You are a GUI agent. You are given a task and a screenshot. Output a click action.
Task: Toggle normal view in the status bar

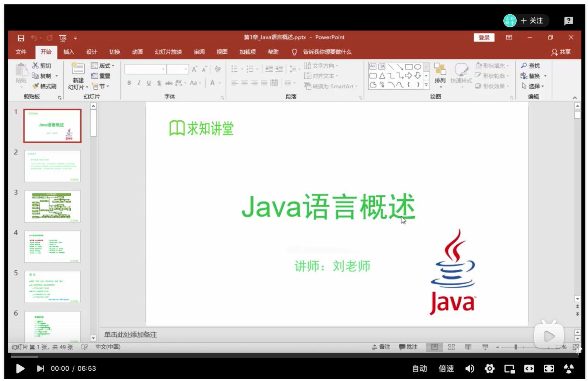coord(435,347)
